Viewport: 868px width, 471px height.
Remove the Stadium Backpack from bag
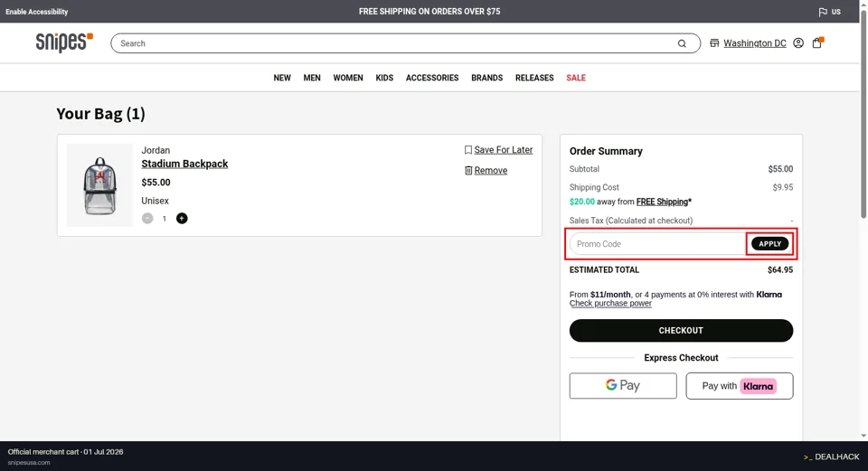[x=490, y=171]
